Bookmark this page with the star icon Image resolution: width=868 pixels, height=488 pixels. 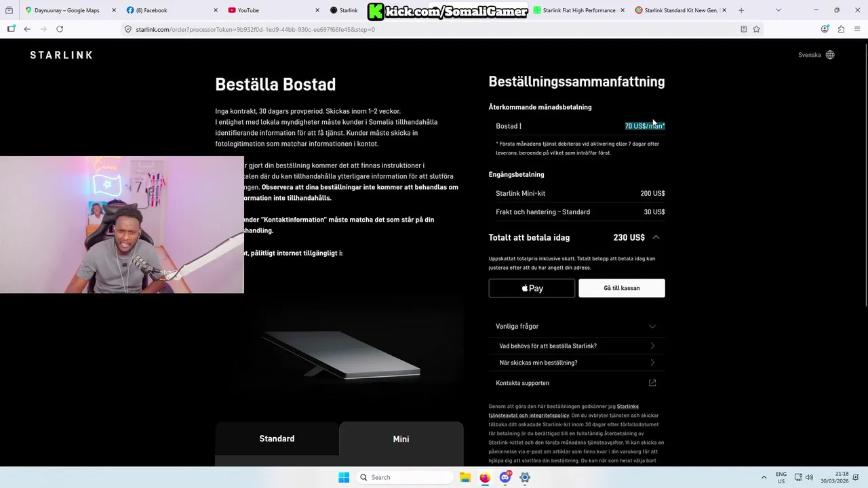pos(756,29)
